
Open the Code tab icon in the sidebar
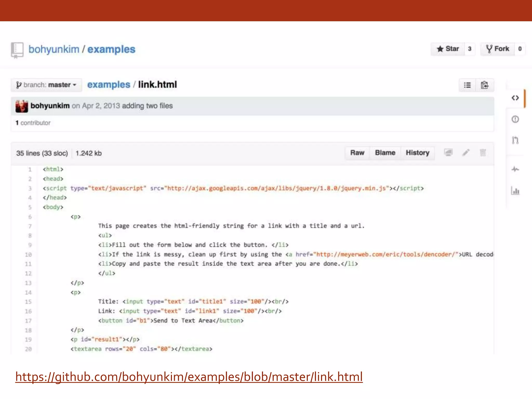coord(515,98)
